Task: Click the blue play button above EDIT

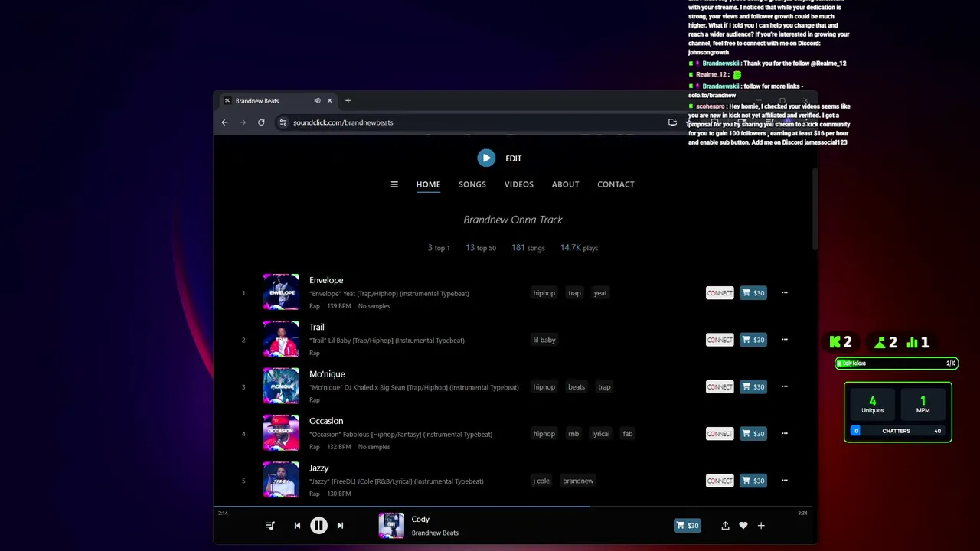Action: (486, 158)
